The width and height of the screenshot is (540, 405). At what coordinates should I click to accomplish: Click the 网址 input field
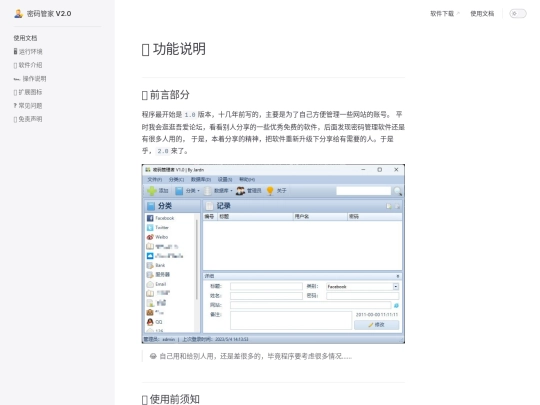(x=311, y=305)
